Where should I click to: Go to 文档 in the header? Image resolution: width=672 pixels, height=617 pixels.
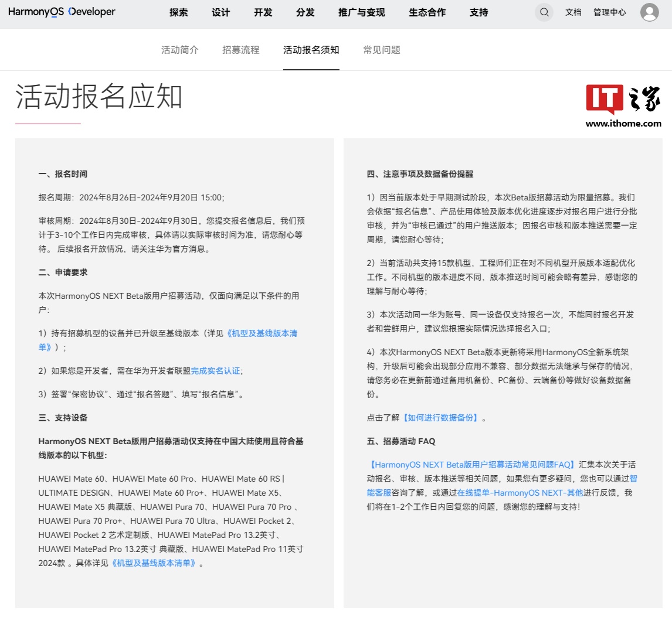click(x=573, y=12)
